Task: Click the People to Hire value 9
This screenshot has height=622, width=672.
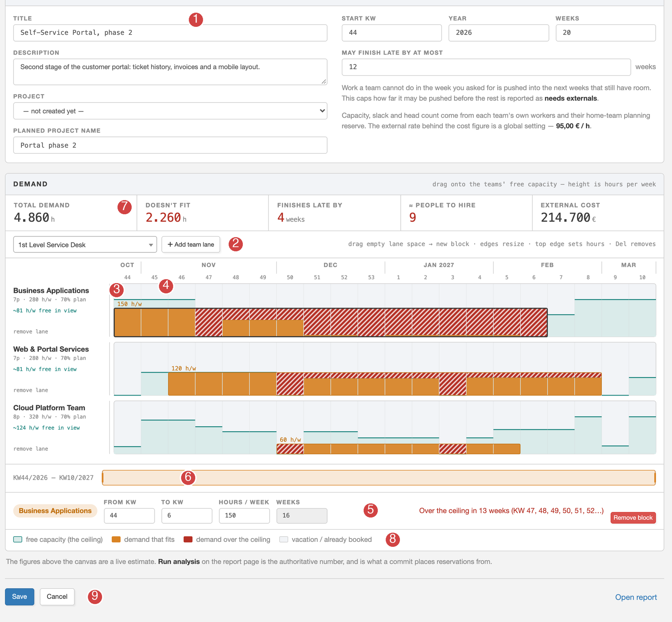Action: click(x=413, y=218)
